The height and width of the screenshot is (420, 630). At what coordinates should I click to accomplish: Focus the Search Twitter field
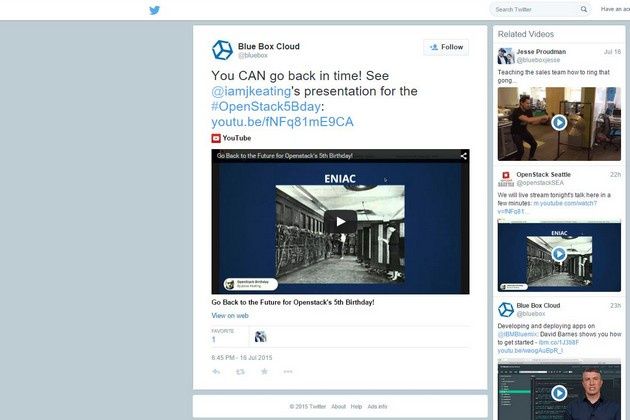tap(540, 9)
